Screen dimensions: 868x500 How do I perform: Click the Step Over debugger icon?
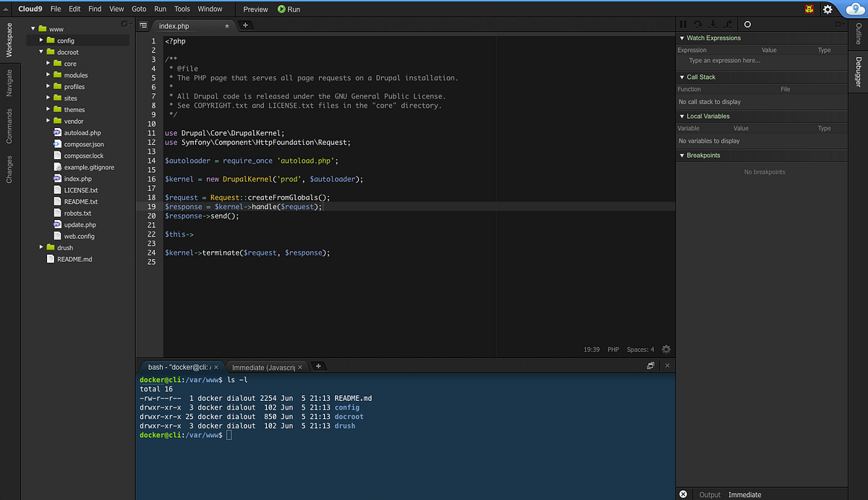pos(697,24)
